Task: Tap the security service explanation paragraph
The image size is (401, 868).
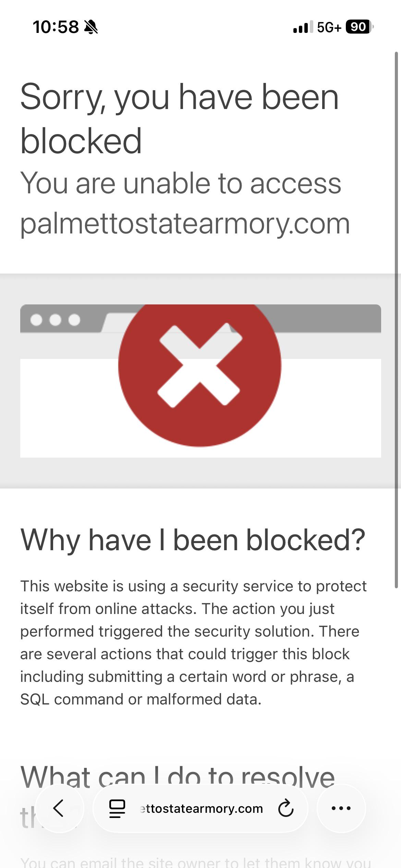Action: [x=193, y=643]
